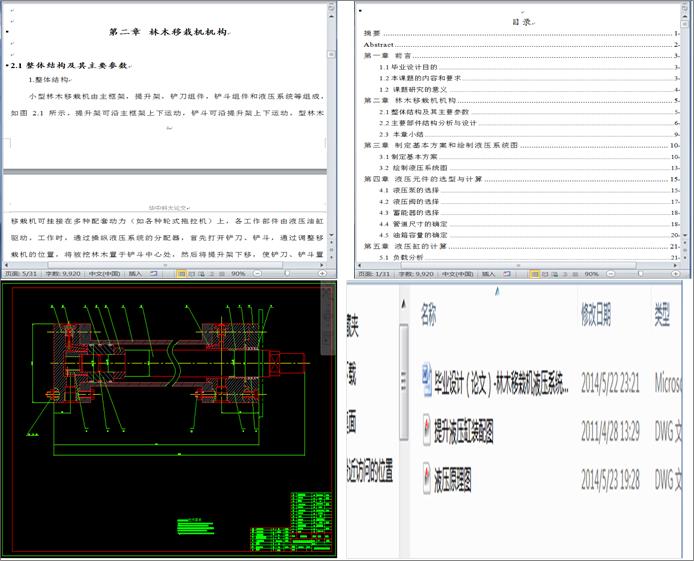Click Explorer navigation pane scrollbar up arrow

pyautogui.click(x=403, y=304)
